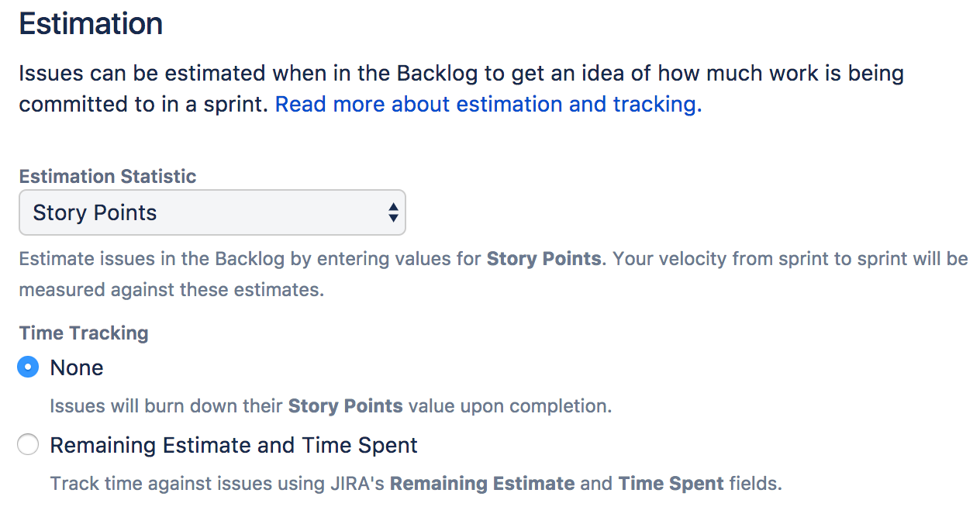
Task: Open Read more about estimation and tracking link
Action: 488,104
